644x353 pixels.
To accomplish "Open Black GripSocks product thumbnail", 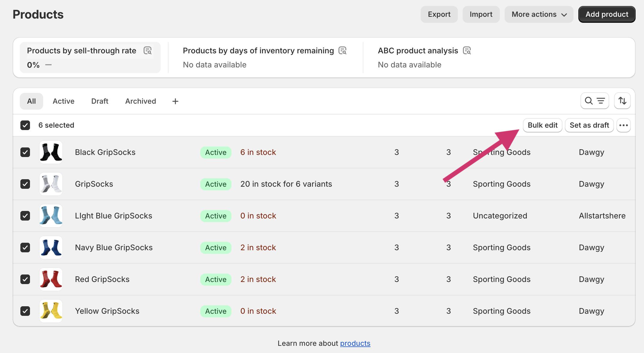I will pyautogui.click(x=51, y=152).
